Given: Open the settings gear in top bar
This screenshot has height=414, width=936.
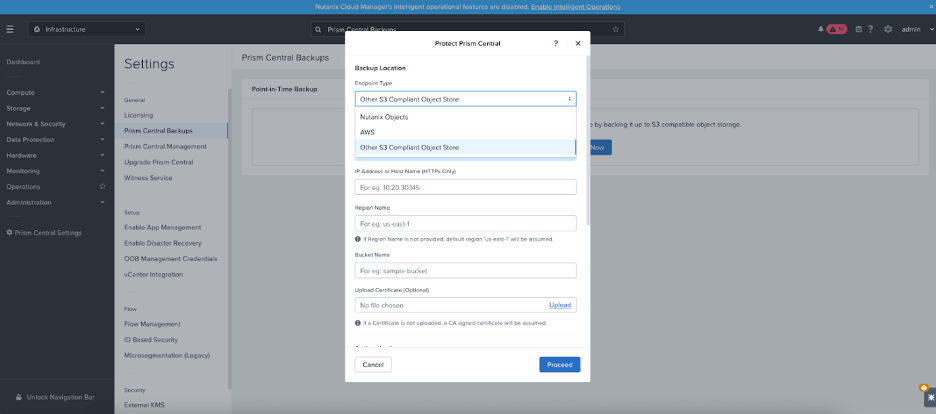Looking at the screenshot, I should point(888,29).
